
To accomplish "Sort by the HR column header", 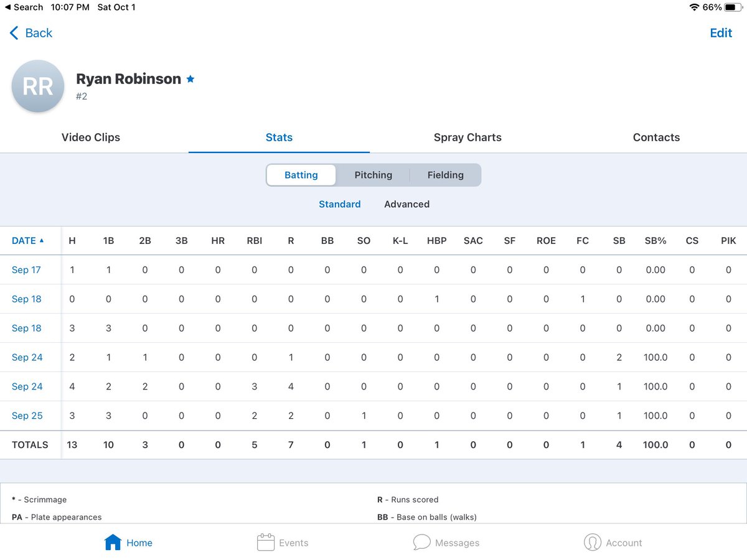I will pyautogui.click(x=218, y=241).
